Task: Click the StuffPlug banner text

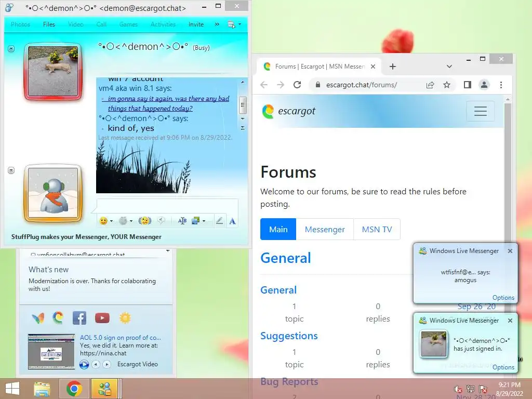Action: click(86, 237)
